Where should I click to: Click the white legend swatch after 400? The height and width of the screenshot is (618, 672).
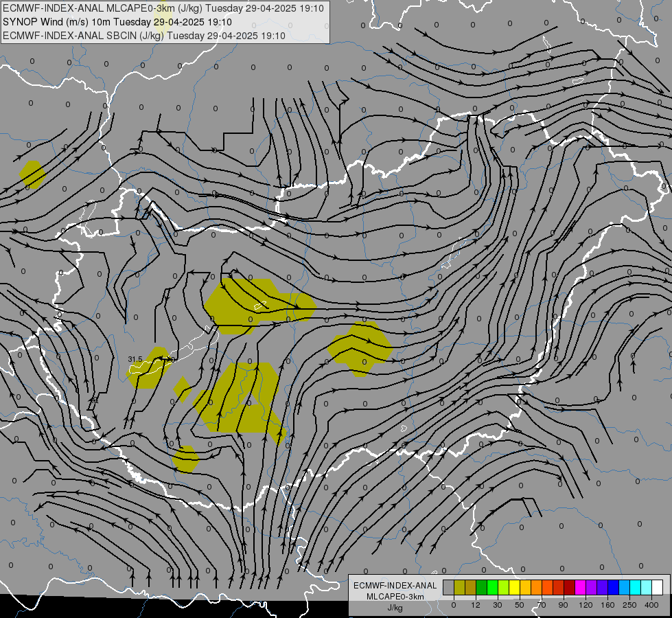click(x=658, y=587)
